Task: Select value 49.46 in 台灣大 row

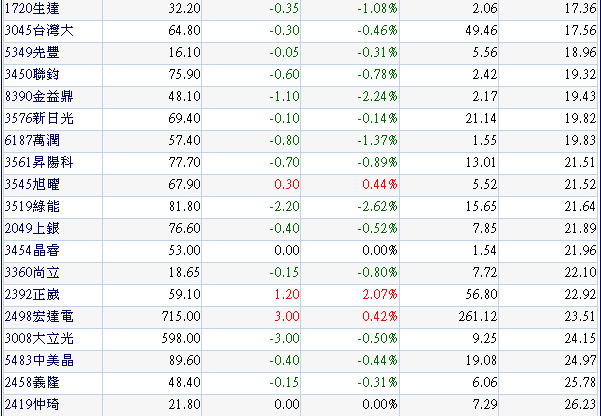Action: coord(481,30)
